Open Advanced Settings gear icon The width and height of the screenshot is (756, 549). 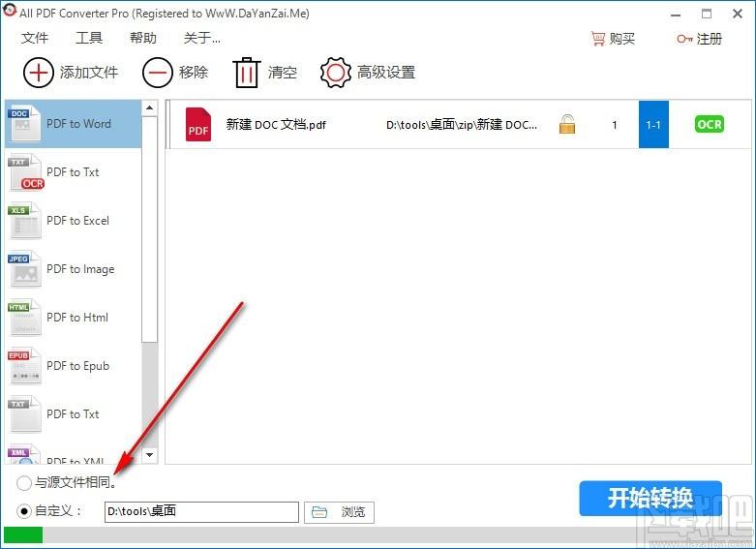click(x=336, y=73)
